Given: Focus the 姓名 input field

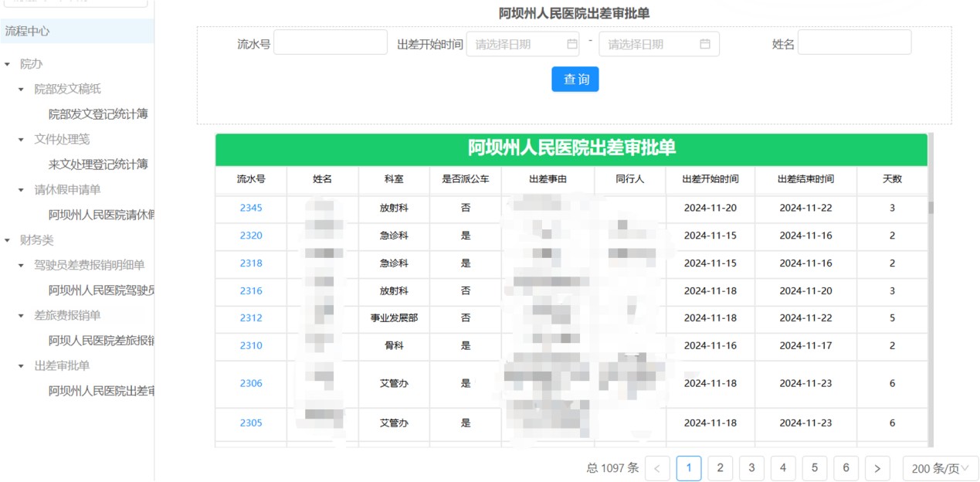Looking at the screenshot, I should pos(854,42).
